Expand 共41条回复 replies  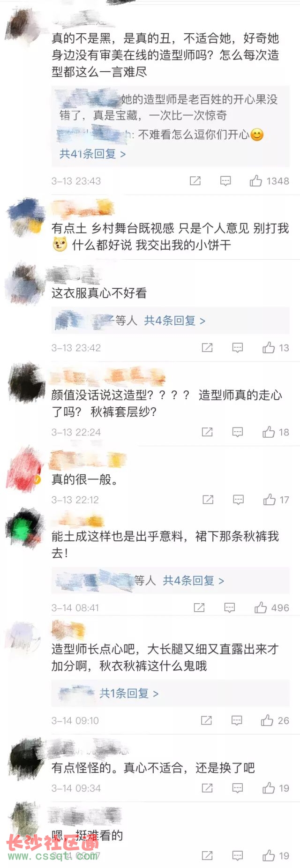click(92, 154)
